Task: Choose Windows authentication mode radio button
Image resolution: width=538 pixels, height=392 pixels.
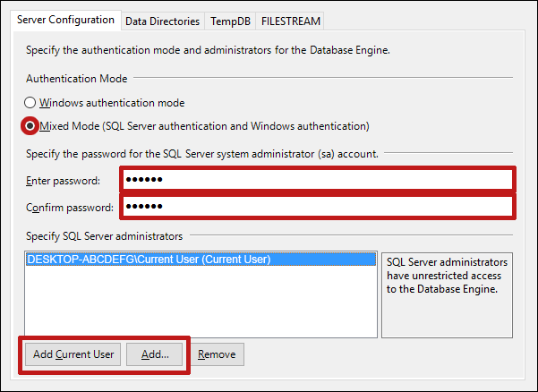Action: click(31, 103)
